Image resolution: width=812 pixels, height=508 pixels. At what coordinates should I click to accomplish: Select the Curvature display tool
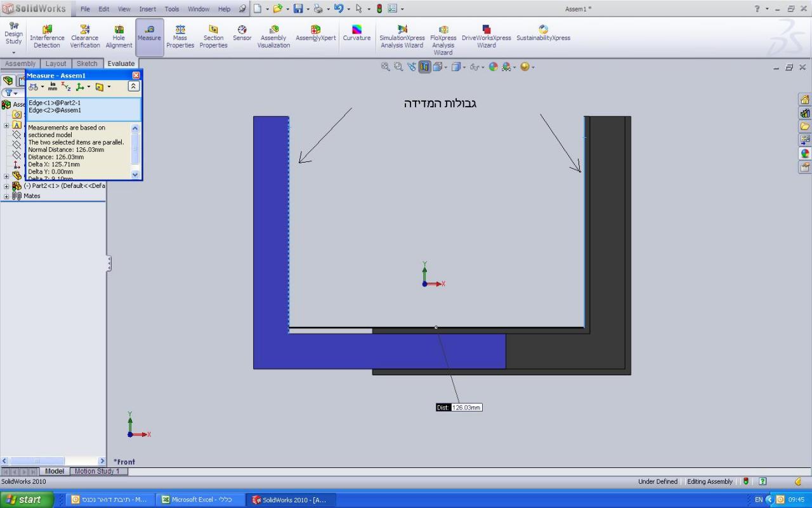[357, 33]
